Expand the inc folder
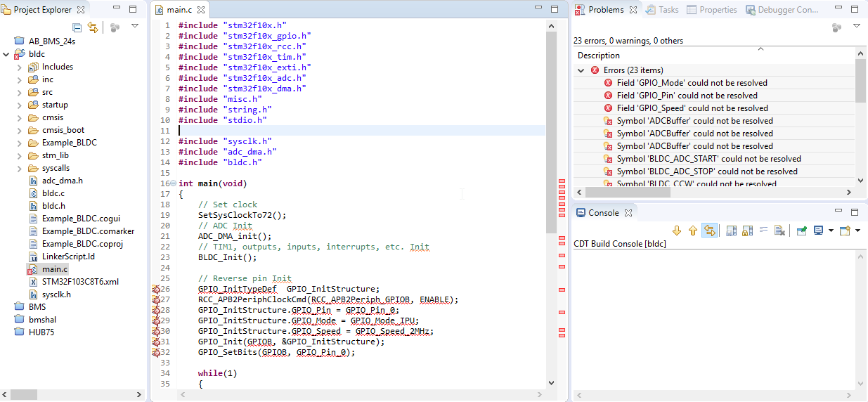Viewport: 868px width, 402px height. click(19, 79)
